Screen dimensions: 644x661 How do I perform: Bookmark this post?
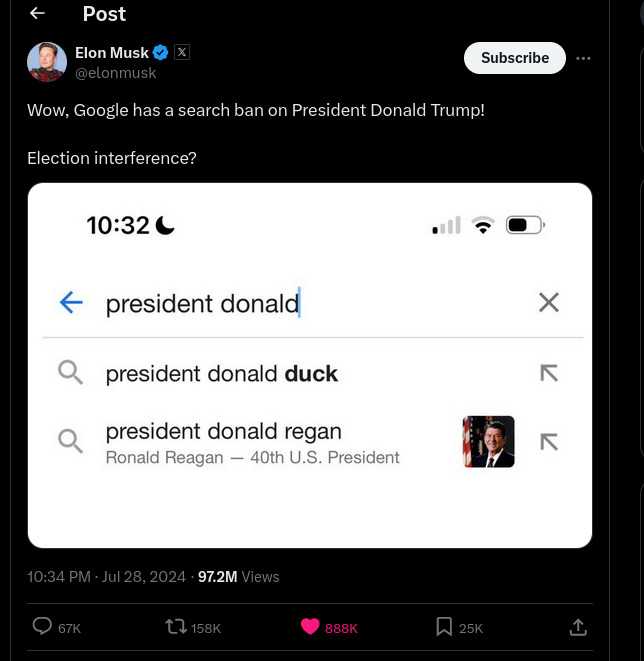coord(444,626)
